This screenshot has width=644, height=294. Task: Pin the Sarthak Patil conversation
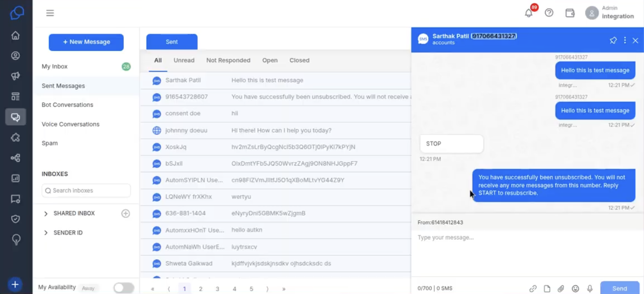[x=613, y=40]
